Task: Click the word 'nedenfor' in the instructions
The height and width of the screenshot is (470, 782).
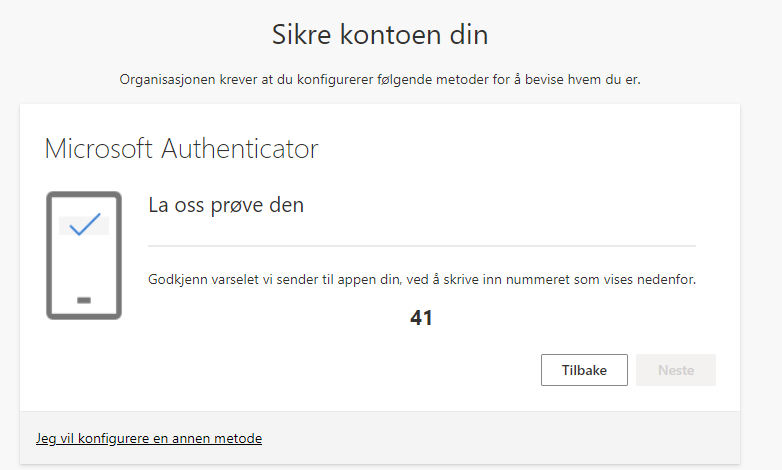Action: click(668, 280)
